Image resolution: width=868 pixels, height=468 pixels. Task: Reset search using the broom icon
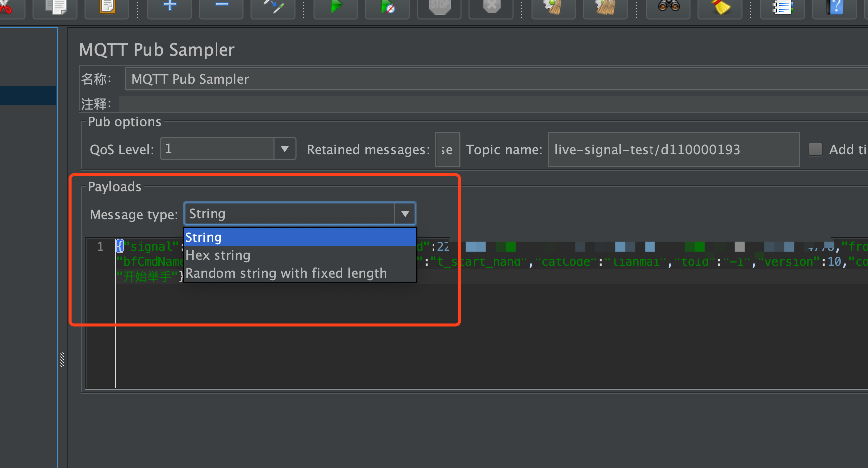point(720,7)
